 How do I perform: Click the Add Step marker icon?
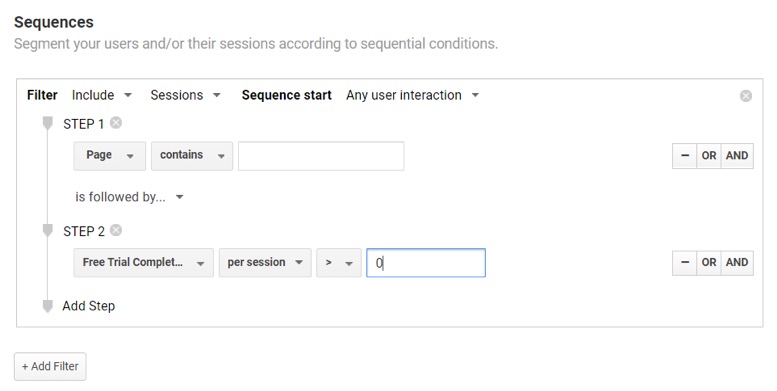coord(48,306)
